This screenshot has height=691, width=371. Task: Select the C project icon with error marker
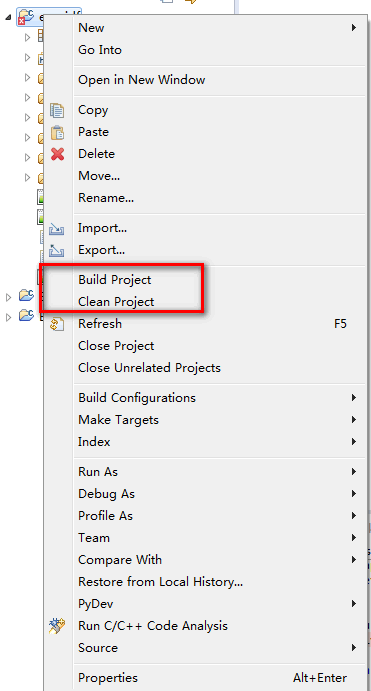coord(26,18)
